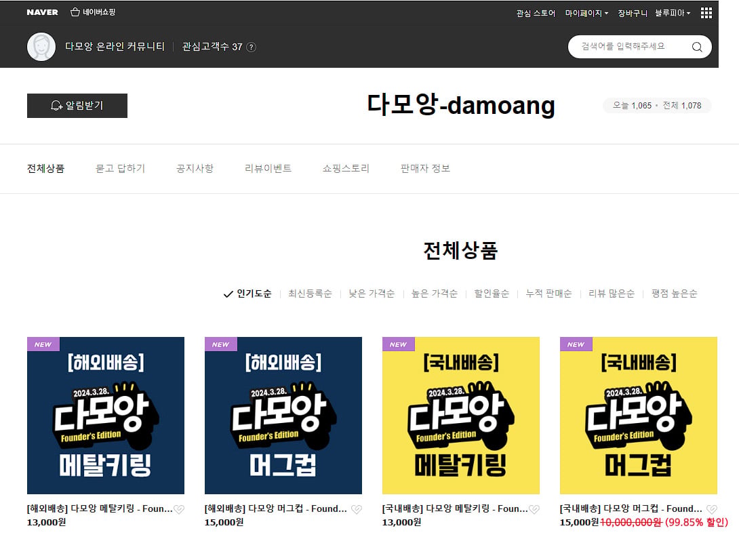Viewport: 739px width, 560px height.
Task: Sort by 할인율순
Action: [x=492, y=294]
